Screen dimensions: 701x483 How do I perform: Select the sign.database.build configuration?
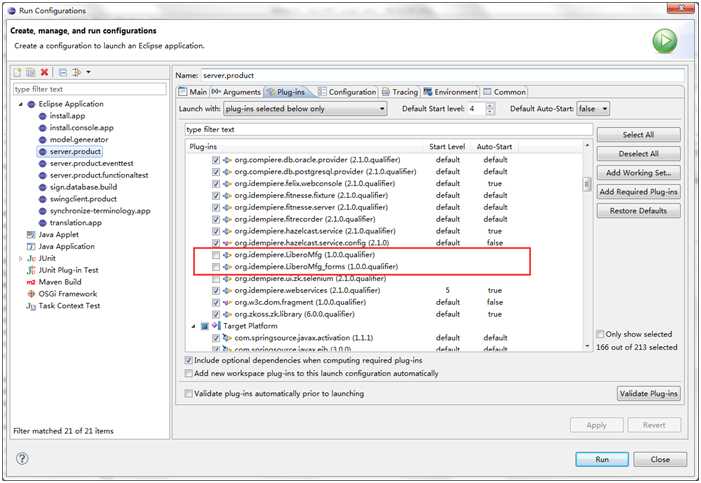[83, 187]
